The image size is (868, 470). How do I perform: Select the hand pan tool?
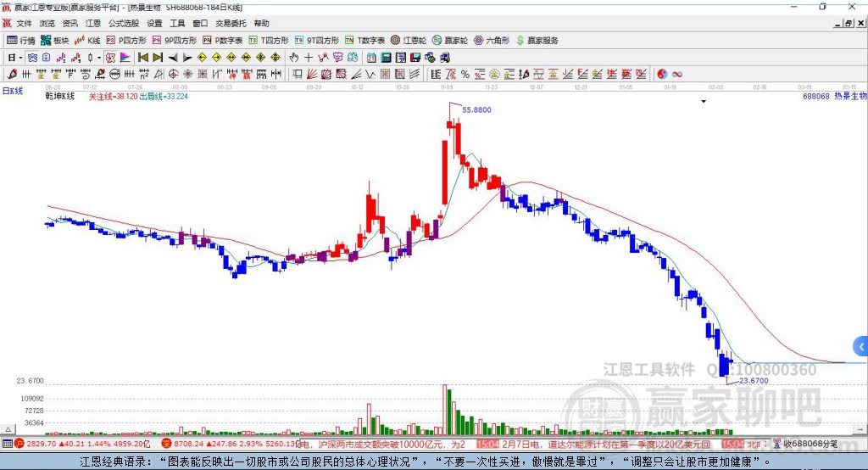(294, 58)
